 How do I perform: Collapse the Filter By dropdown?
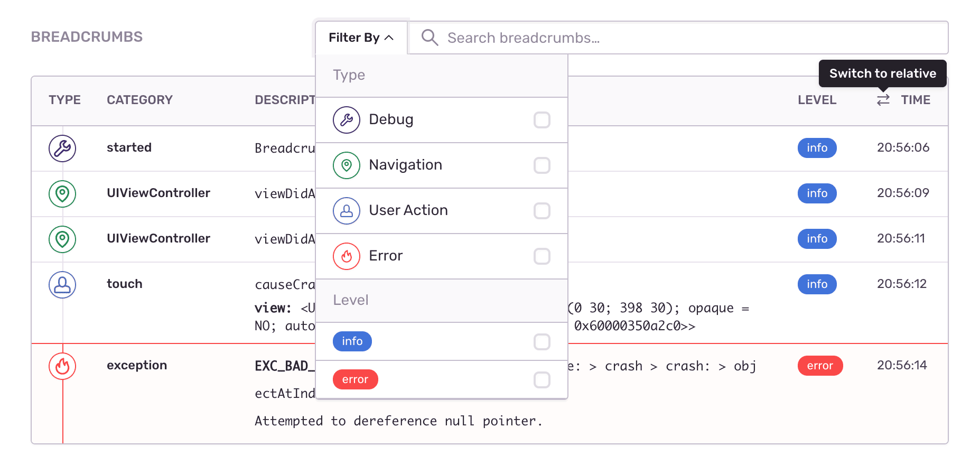(361, 37)
